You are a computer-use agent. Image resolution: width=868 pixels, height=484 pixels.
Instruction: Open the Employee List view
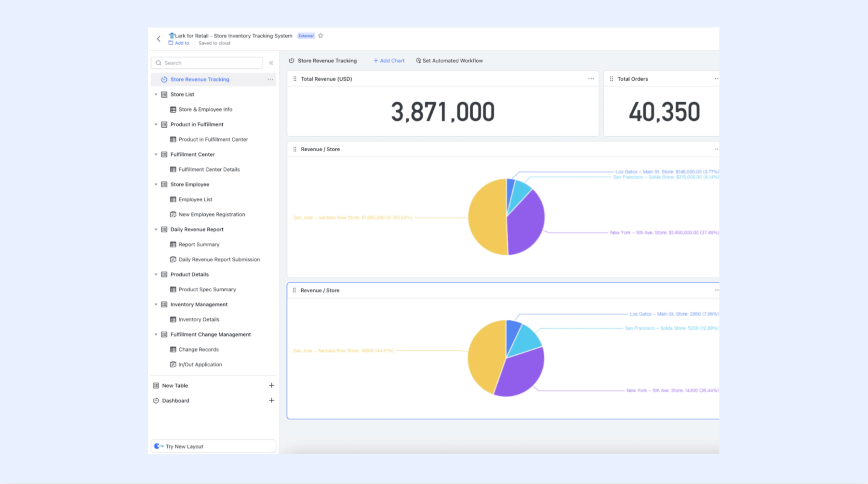click(x=195, y=199)
